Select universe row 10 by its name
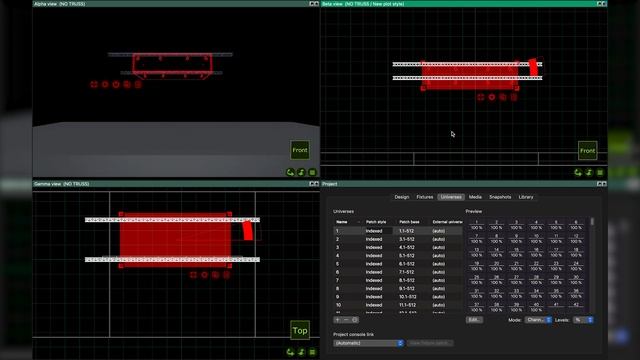This screenshot has height=360, width=640. (338, 305)
